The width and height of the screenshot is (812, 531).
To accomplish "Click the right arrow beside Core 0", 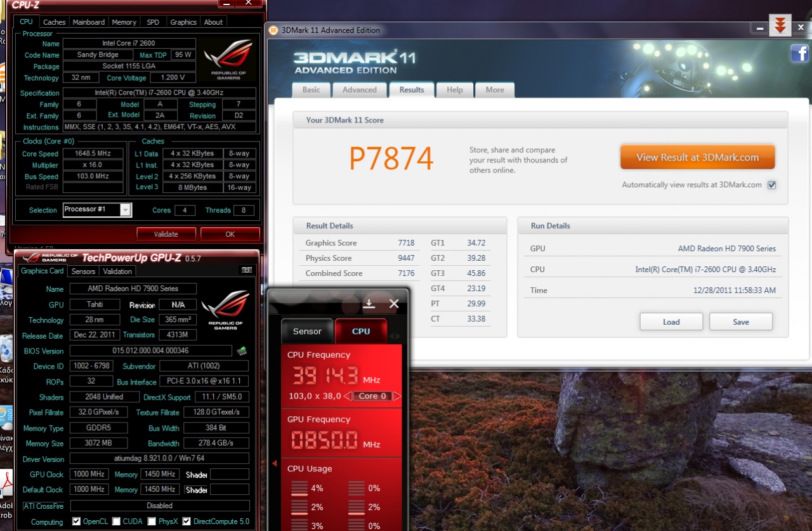I will coord(397,396).
